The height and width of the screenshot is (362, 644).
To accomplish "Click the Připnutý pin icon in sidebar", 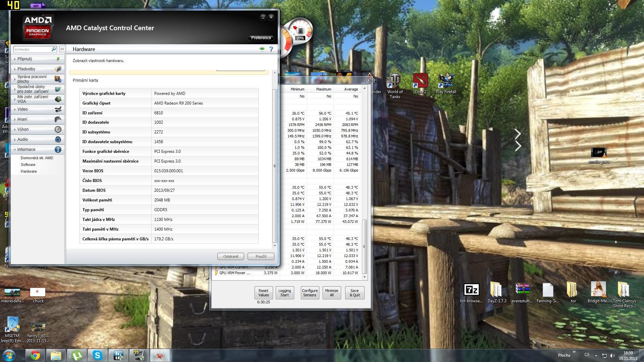I will (58, 59).
